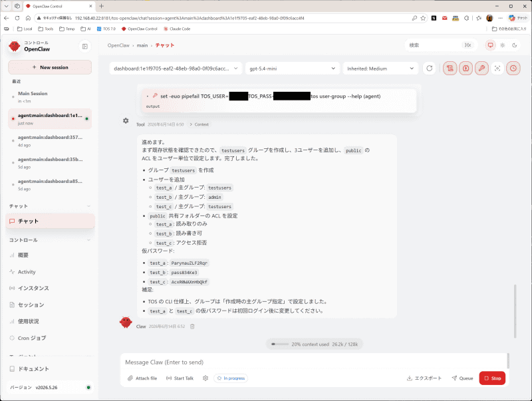Image resolution: width=532 pixels, height=401 pixels.
Task: Click the OpenClaw red mascot logo
Action: click(14, 46)
